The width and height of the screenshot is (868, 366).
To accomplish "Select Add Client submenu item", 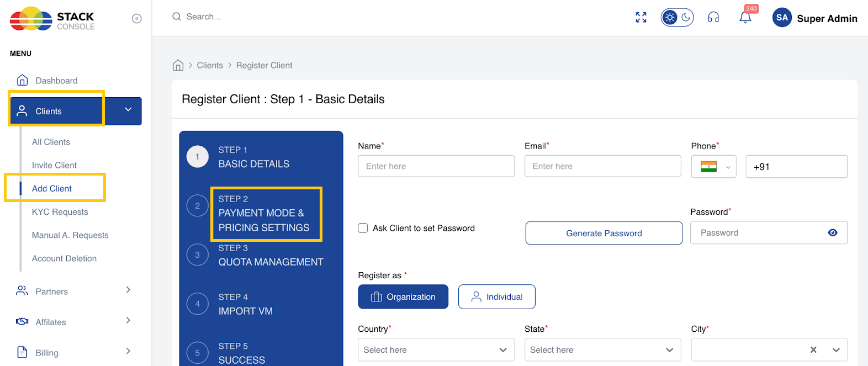I will (52, 188).
